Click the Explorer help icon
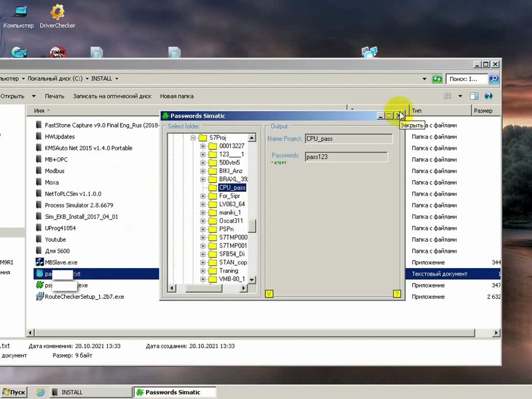This screenshot has width=532, height=399. [488, 96]
